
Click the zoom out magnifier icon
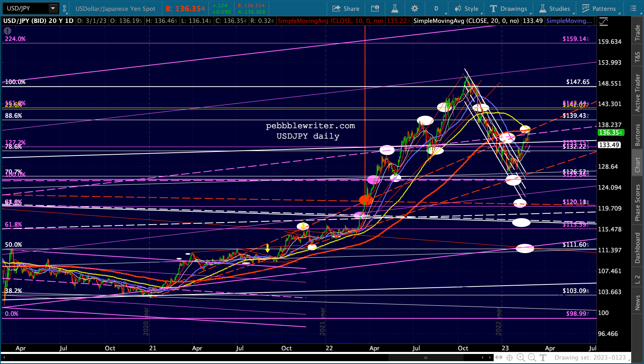(x=531, y=358)
